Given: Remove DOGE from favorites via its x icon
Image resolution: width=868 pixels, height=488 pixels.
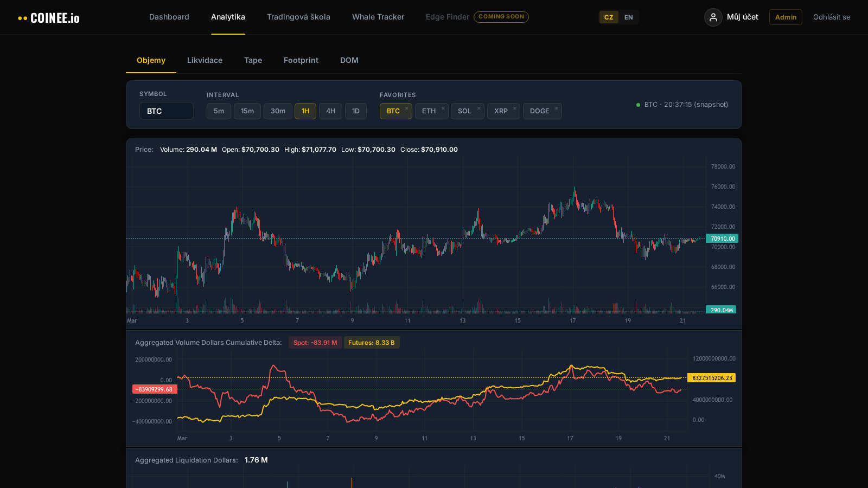Looking at the screenshot, I should [x=558, y=107].
